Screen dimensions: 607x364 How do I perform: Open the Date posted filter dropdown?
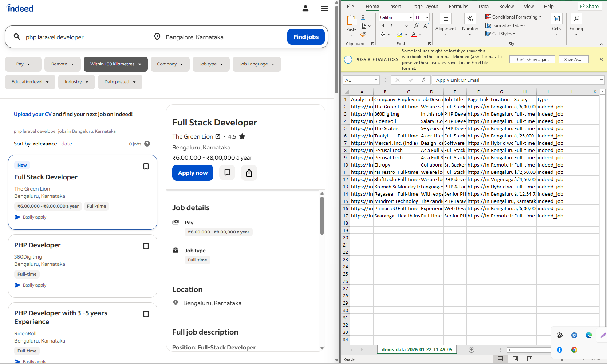coord(120,82)
